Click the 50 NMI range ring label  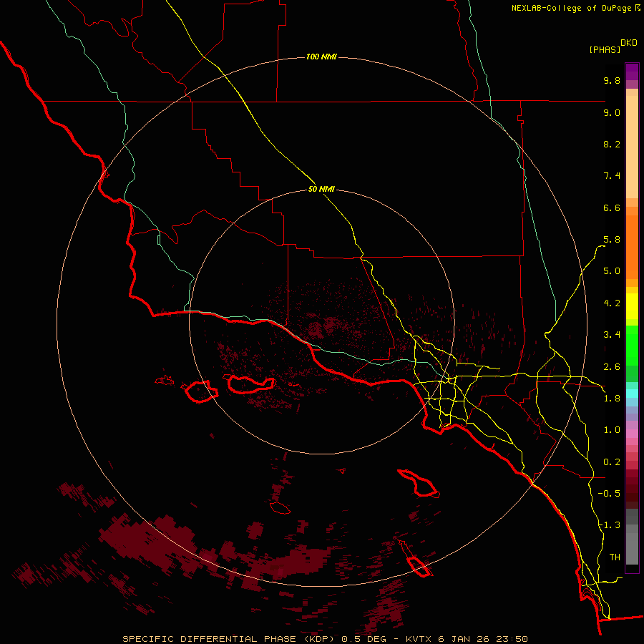pos(321,189)
